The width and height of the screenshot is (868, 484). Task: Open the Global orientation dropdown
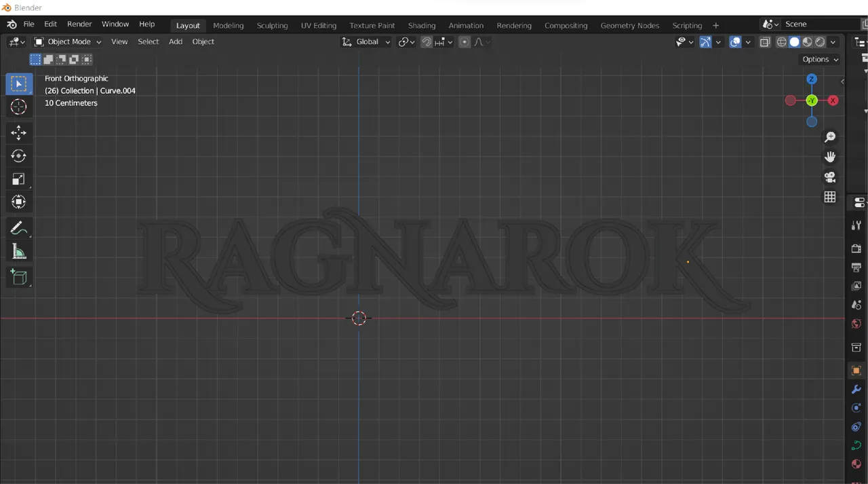point(366,42)
